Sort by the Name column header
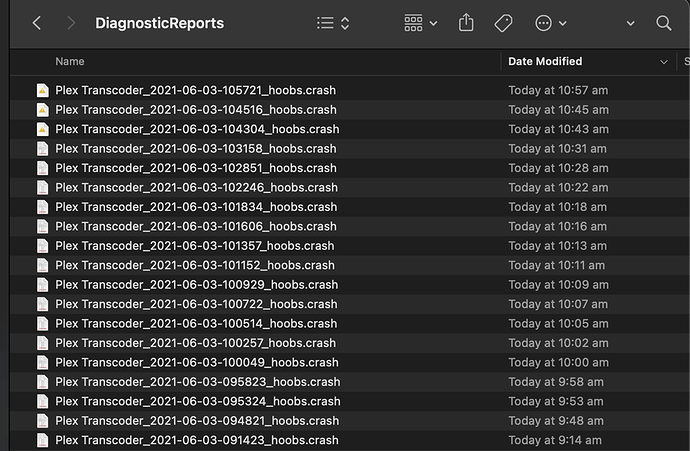The height and width of the screenshot is (451, 690). (x=70, y=61)
